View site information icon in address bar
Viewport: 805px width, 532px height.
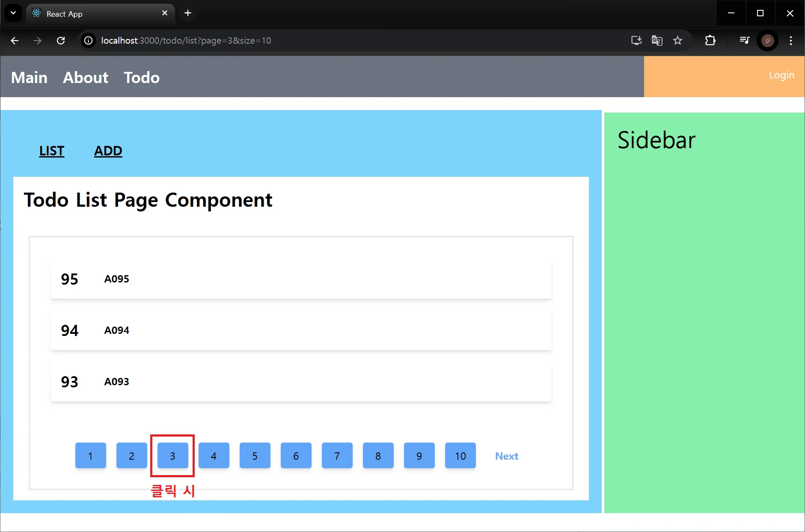point(88,41)
